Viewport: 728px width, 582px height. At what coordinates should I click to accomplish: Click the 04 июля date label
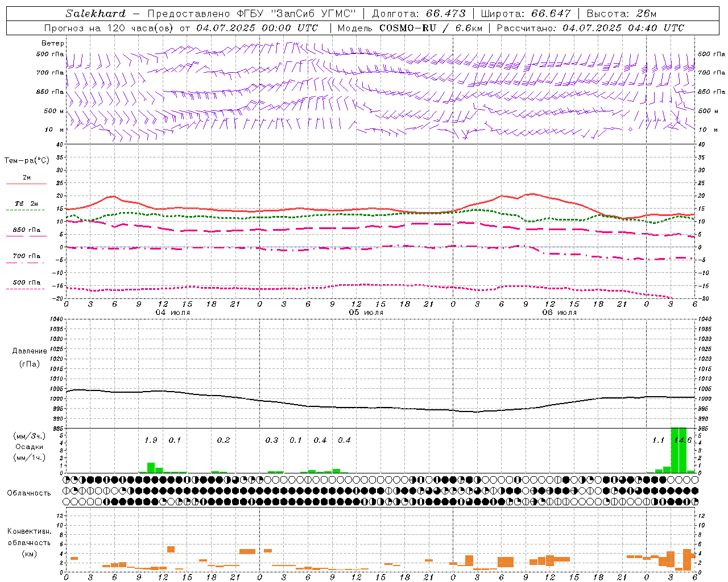point(173,313)
